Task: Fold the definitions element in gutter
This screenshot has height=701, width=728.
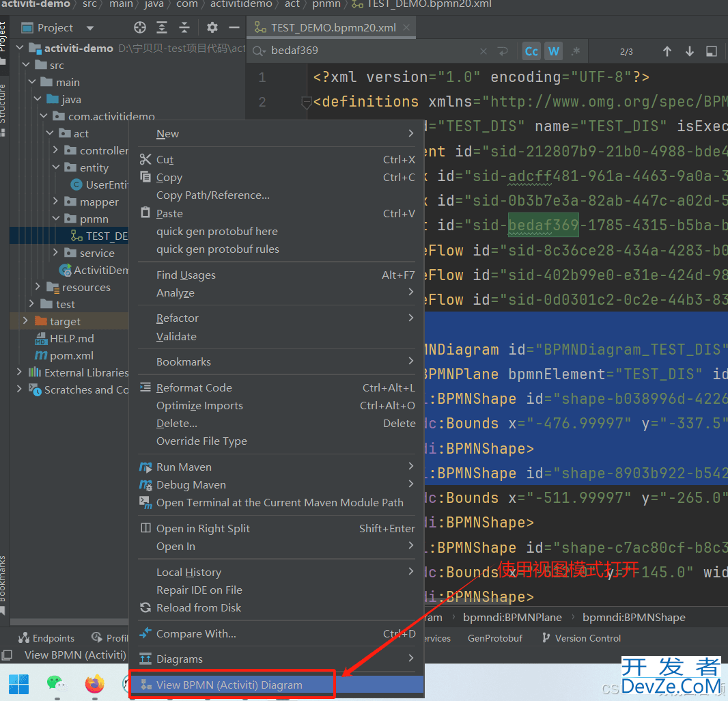Action: pos(306,101)
